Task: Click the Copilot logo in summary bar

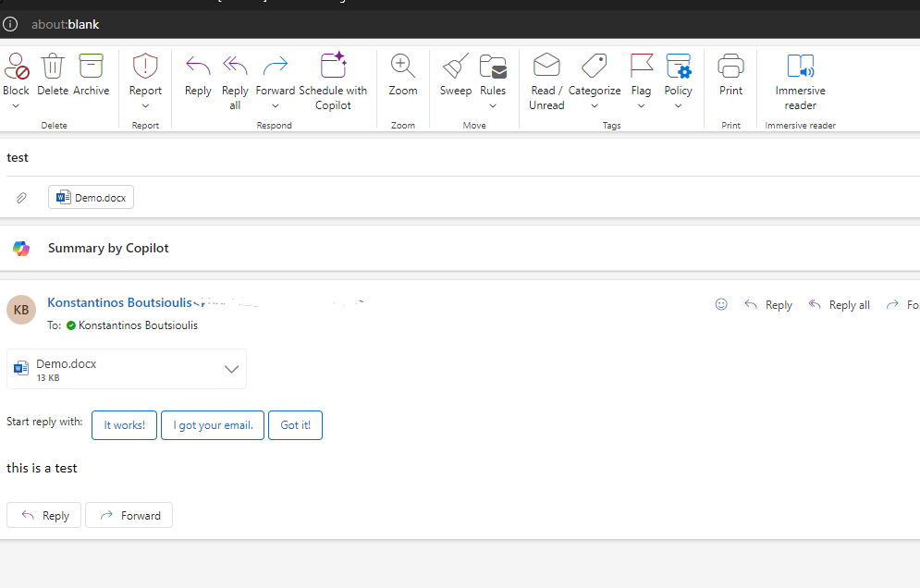Action: 21,249
